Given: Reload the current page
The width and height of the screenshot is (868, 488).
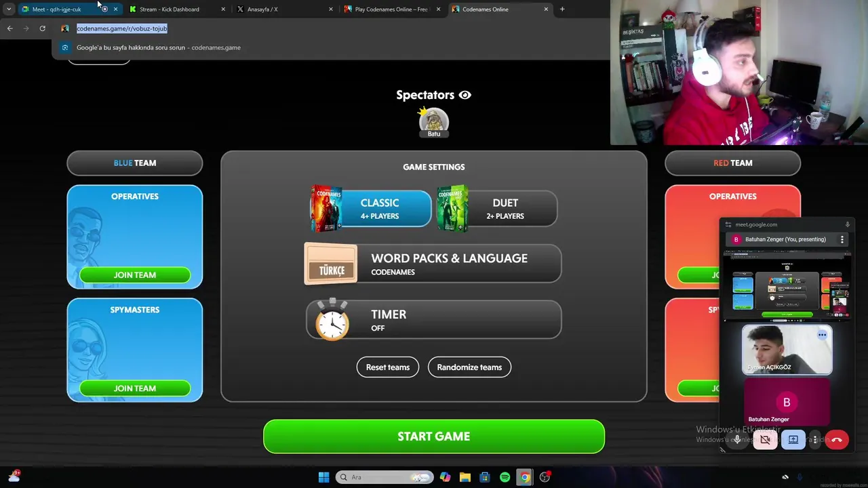Looking at the screenshot, I should pyautogui.click(x=42, y=28).
